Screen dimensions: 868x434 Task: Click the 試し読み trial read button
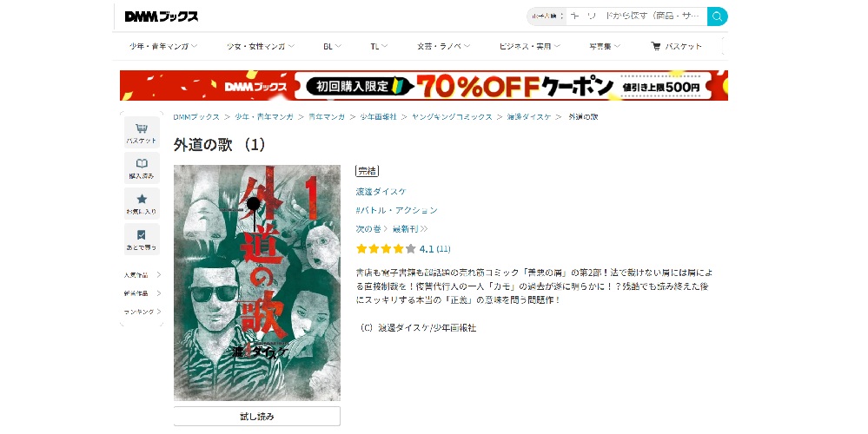[x=257, y=417]
